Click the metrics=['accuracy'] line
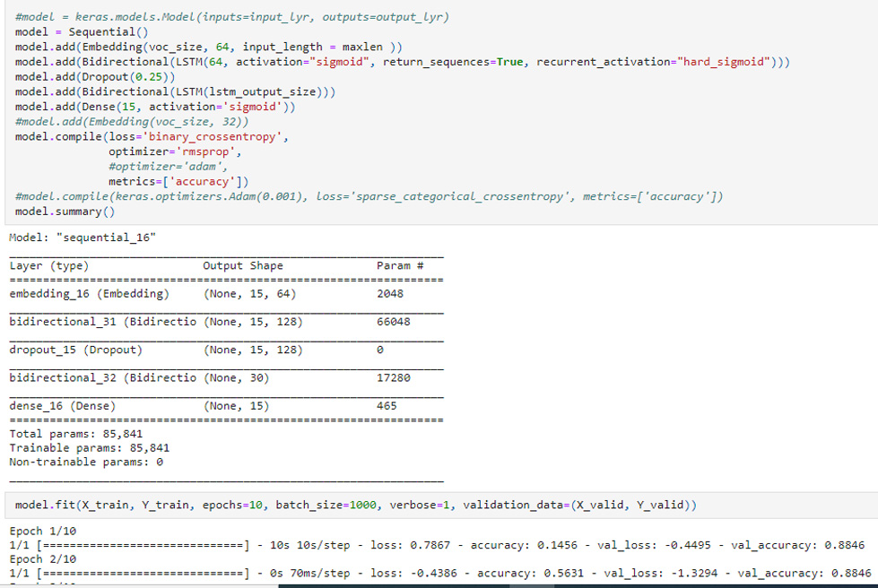Screen dimensions: 878x588 [x=178, y=182]
